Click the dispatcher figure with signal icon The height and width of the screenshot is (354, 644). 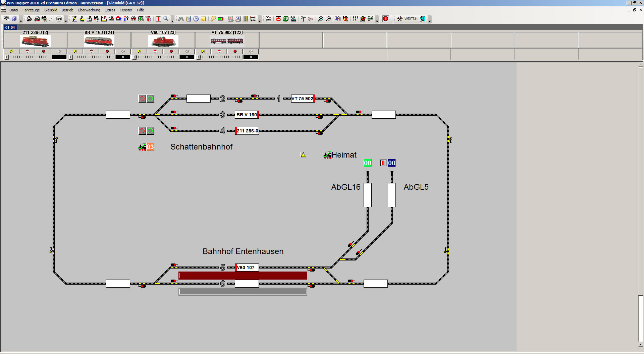click(126, 19)
